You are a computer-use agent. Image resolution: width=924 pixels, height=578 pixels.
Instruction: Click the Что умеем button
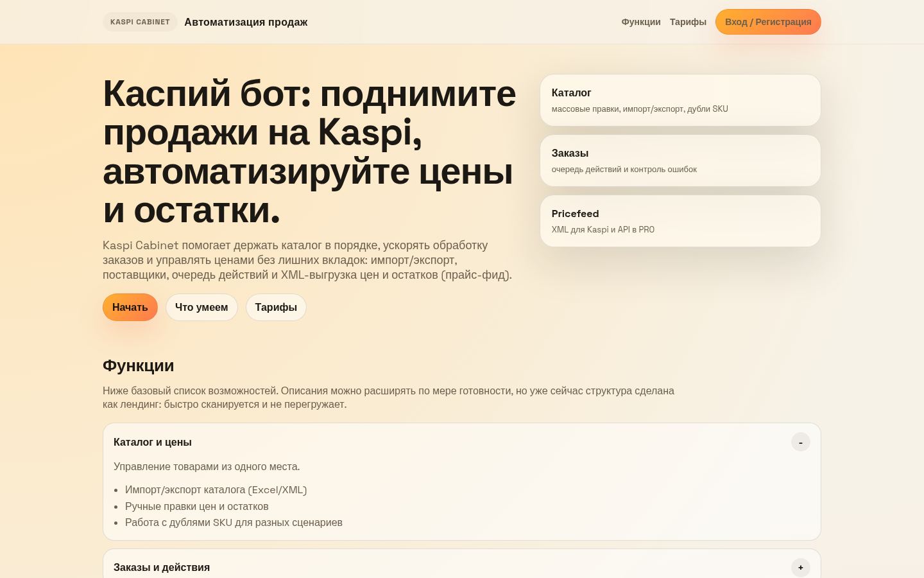click(x=201, y=307)
